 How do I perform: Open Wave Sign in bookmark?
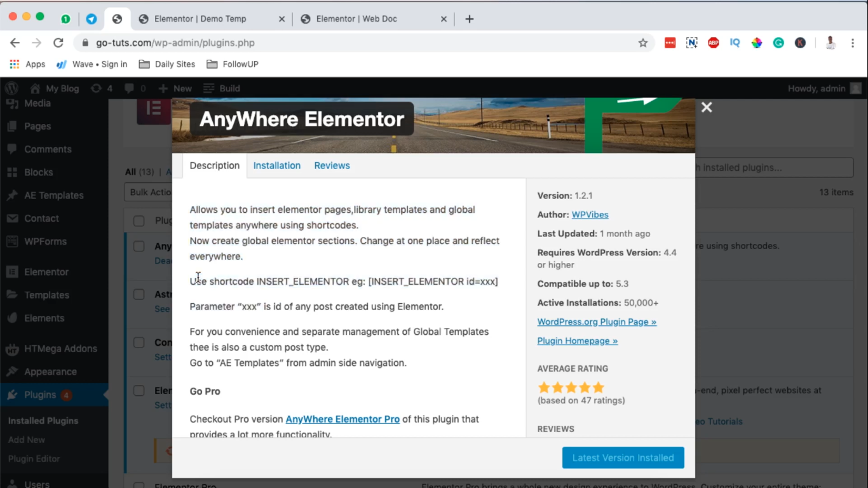pyautogui.click(x=92, y=64)
